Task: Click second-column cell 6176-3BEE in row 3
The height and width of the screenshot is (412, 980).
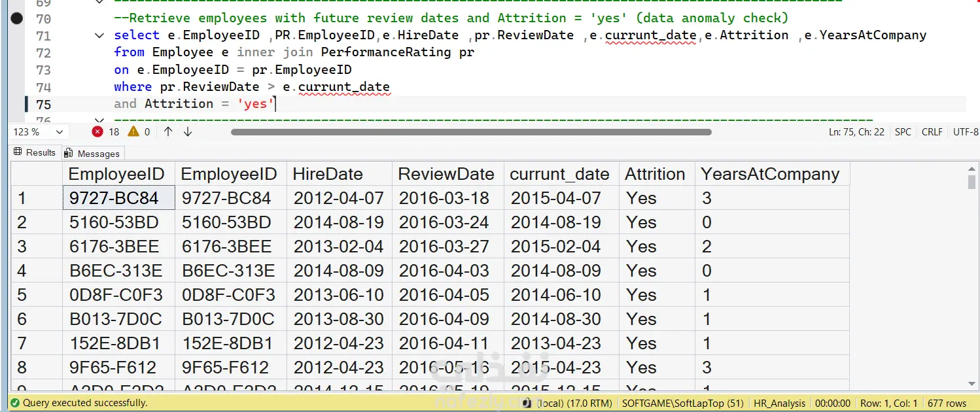Action: point(230,247)
